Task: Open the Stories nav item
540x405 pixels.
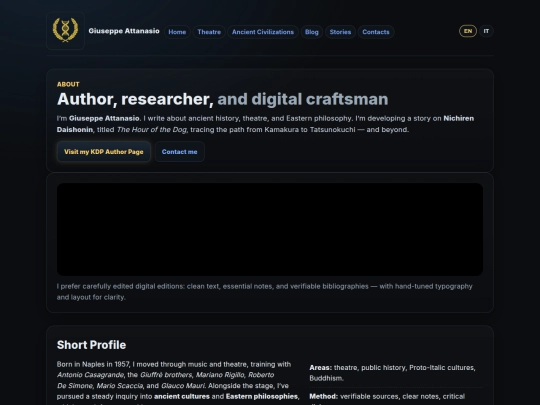Action: 340,32
